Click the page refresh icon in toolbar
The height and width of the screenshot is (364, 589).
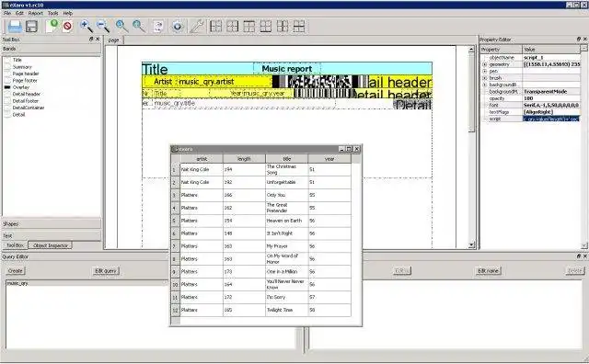click(158, 27)
